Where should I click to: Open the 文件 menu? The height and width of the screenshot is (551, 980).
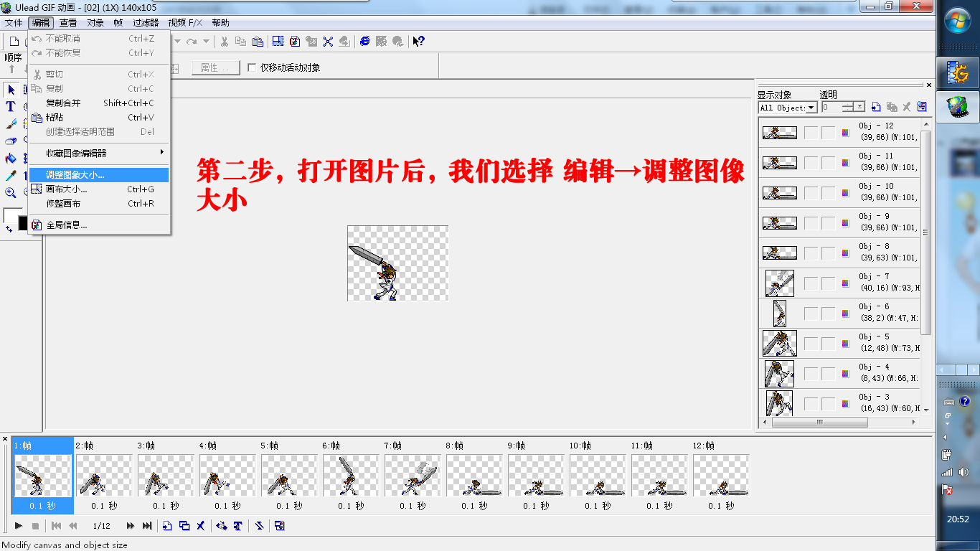pyautogui.click(x=14, y=23)
